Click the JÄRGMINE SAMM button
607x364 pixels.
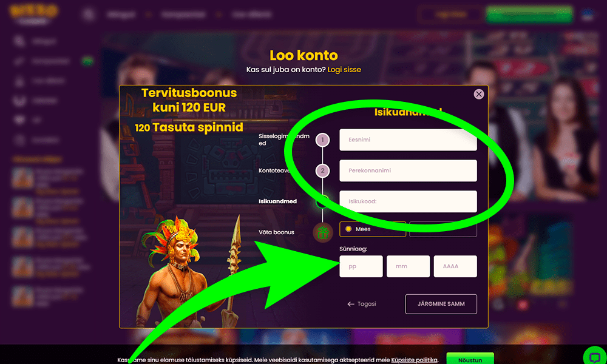[441, 304]
